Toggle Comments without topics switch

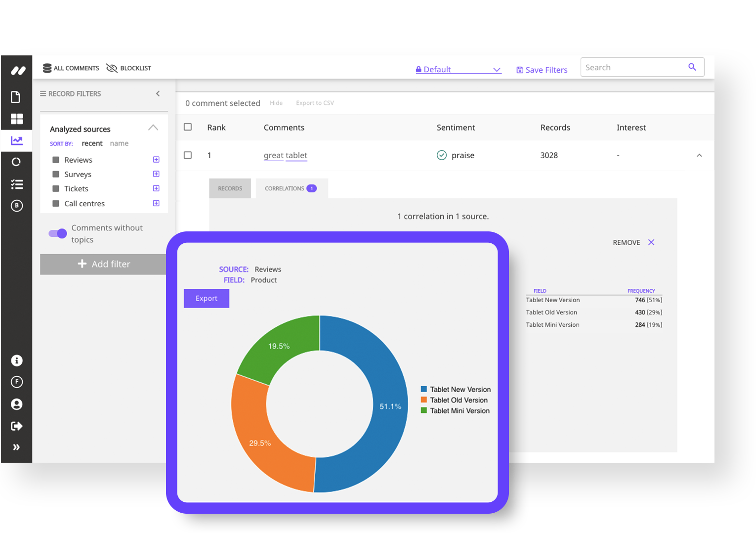[x=57, y=233]
